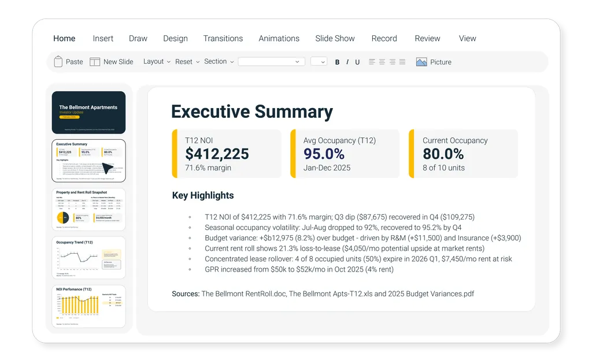Center align text in the toolbar
Image resolution: width=592 pixels, height=364 pixels.
(x=382, y=62)
